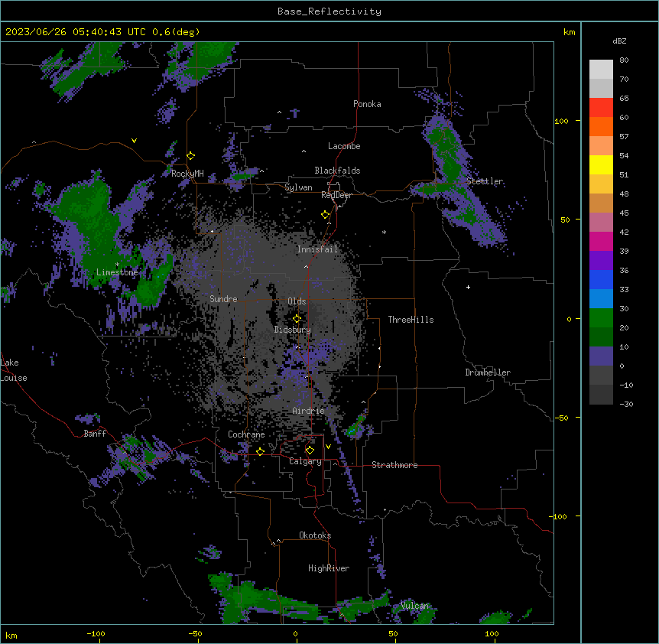Select the yellow V marker northwest of RockyMH

(x=134, y=141)
